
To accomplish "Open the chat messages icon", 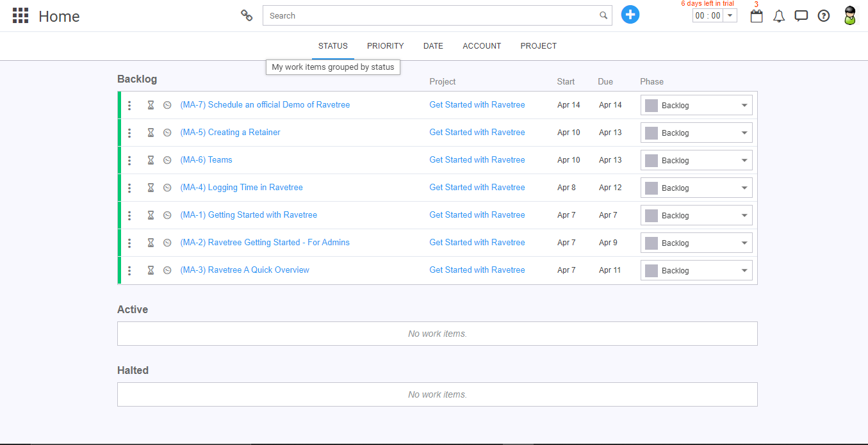I will [x=801, y=16].
